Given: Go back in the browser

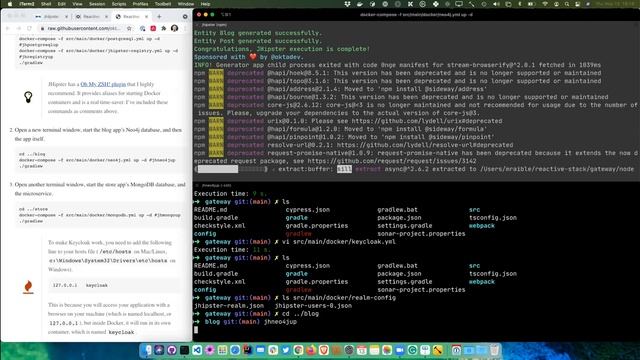Looking at the screenshot, I should (8, 29).
